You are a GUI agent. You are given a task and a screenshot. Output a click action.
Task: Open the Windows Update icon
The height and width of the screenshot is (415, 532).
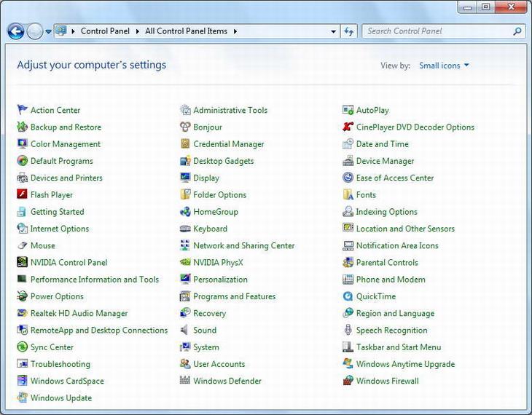[x=22, y=398]
